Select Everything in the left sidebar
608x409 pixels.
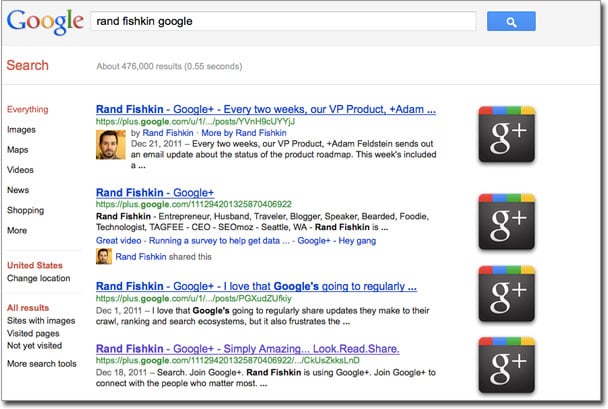[28, 109]
